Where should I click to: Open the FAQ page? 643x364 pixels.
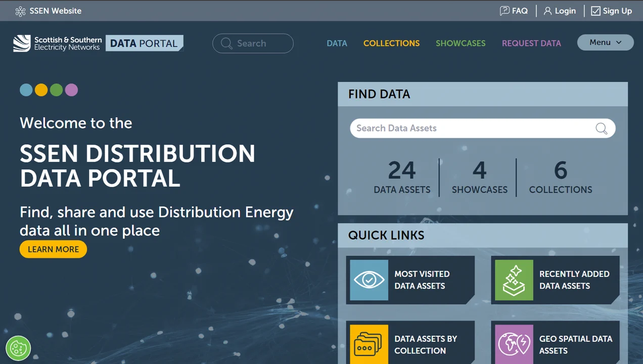514,11
